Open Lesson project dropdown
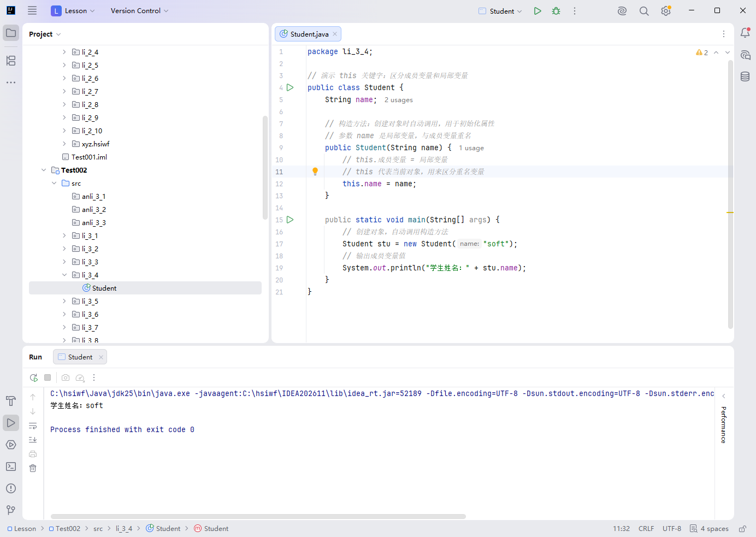 point(73,11)
